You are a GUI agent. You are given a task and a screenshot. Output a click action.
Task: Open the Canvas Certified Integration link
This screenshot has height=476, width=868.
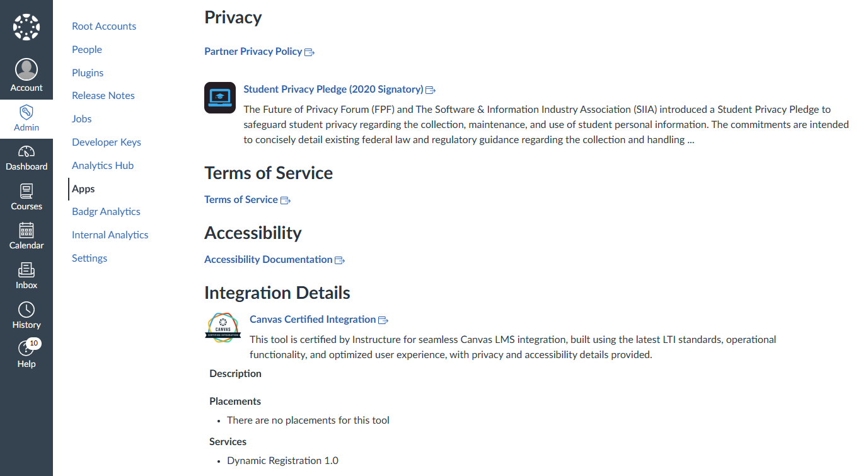319,320
